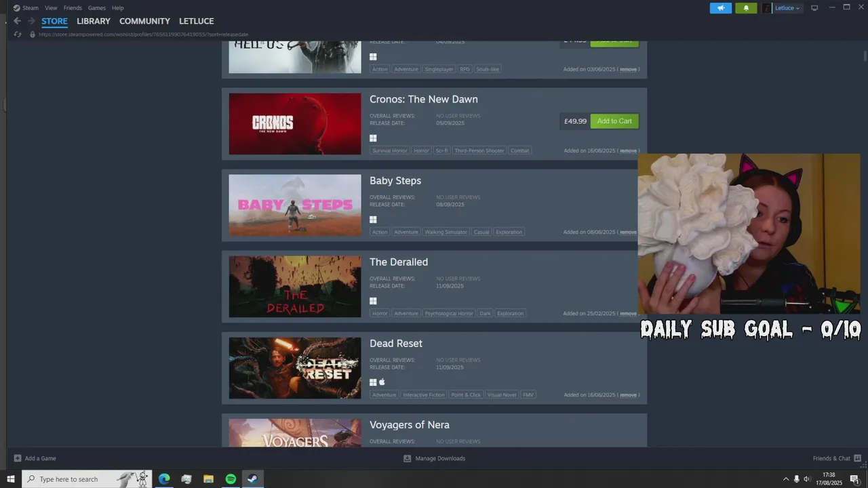Remove Cronos: The New Dawn from wishlist
This screenshot has height=488, width=868.
[x=628, y=150]
